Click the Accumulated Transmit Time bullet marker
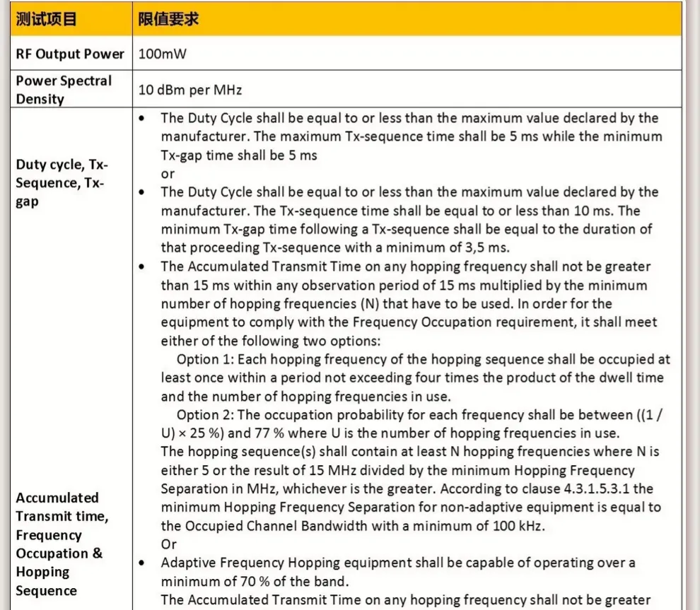This screenshot has width=700, height=610. (x=144, y=267)
